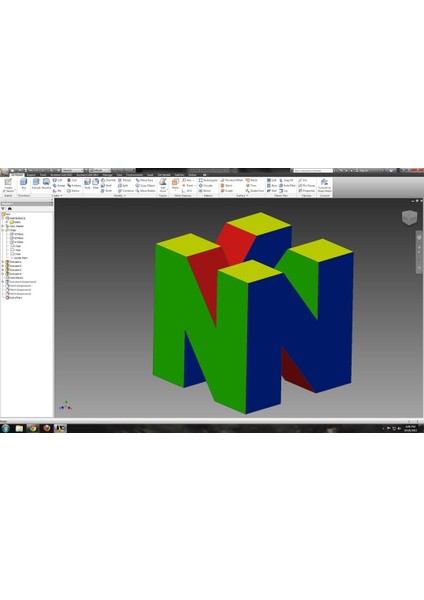The height and width of the screenshot is (600, 424).
Task: Click the Chamfer tool
Action: [108, 180]
